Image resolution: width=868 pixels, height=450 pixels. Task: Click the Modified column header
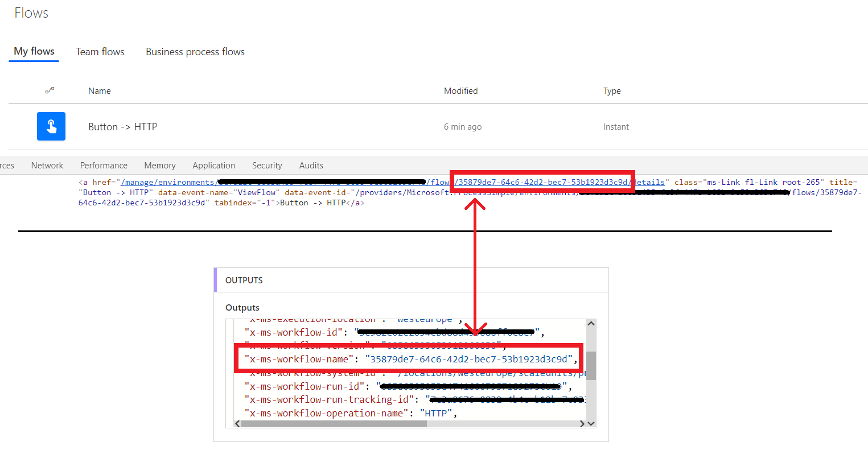(461, 90)
